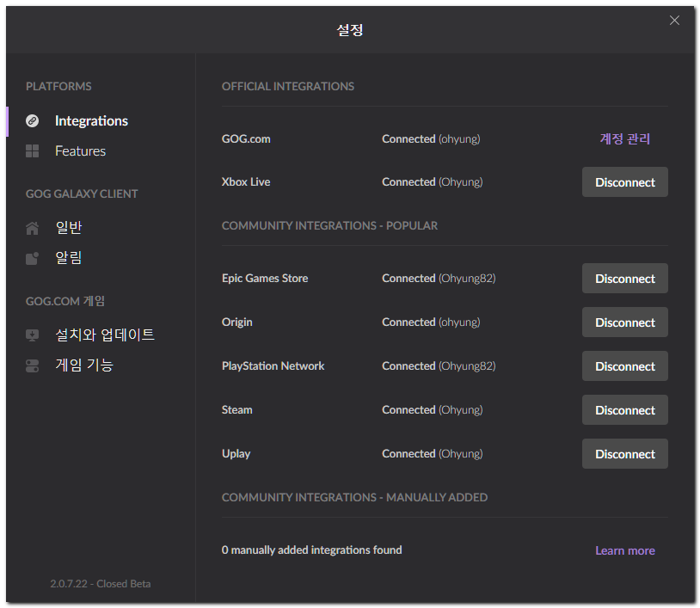The height and width of the screenshot is (608, 700).
Task: Click the GOG.COM 게임 sidebar heading
Action: pos(65,301)
